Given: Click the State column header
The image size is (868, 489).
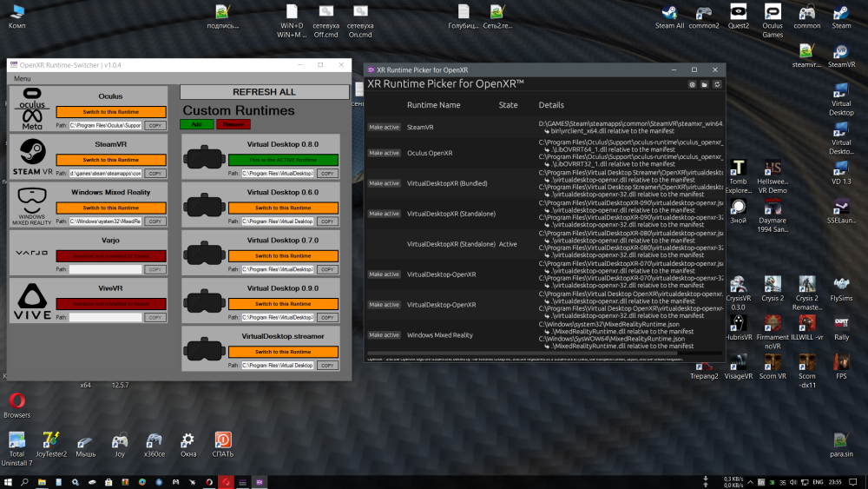Looking at the screenshot, I should pos(508,105).
